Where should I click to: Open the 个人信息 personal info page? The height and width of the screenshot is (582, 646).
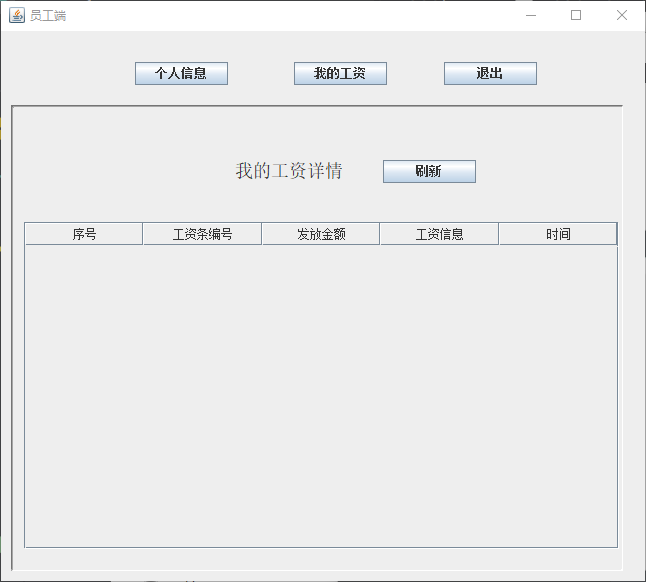(x=181, y=74)
